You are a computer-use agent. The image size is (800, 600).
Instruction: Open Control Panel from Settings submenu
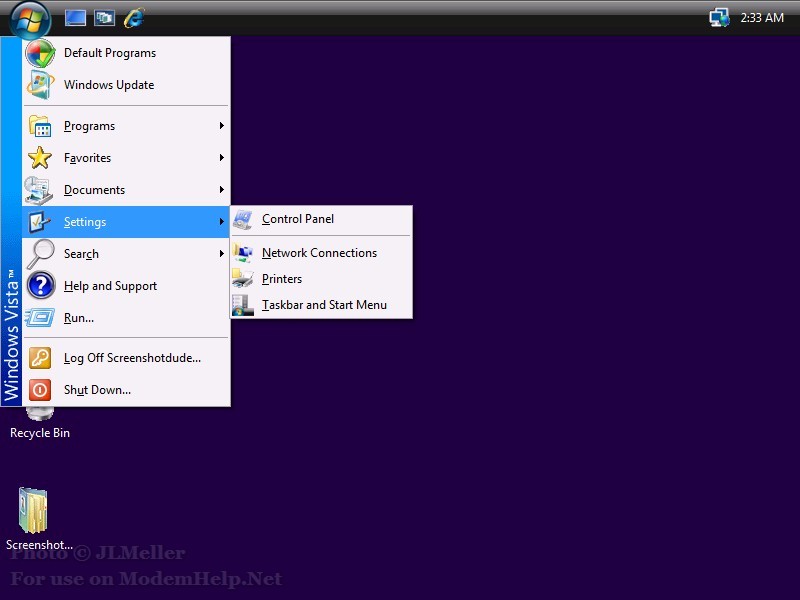pos(321,219)
